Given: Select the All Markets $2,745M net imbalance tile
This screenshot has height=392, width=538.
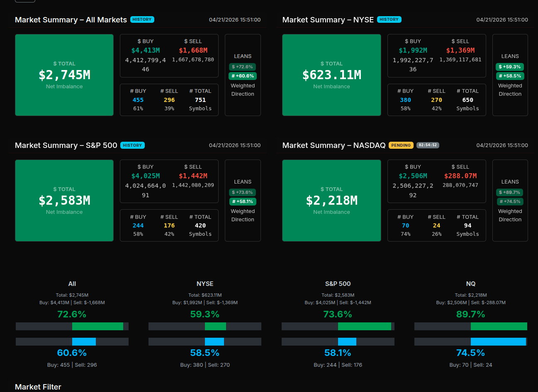Looking at the screenshot, I should click(64, 75).
